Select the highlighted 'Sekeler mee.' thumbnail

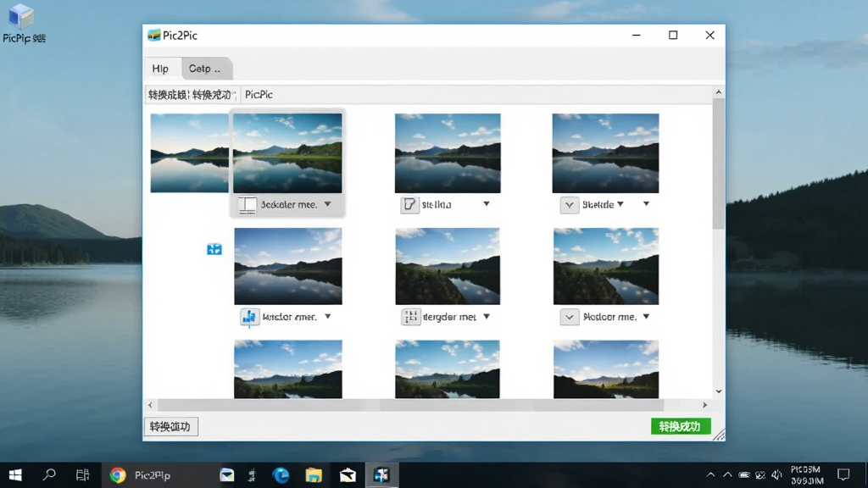(x=287, y=153)
